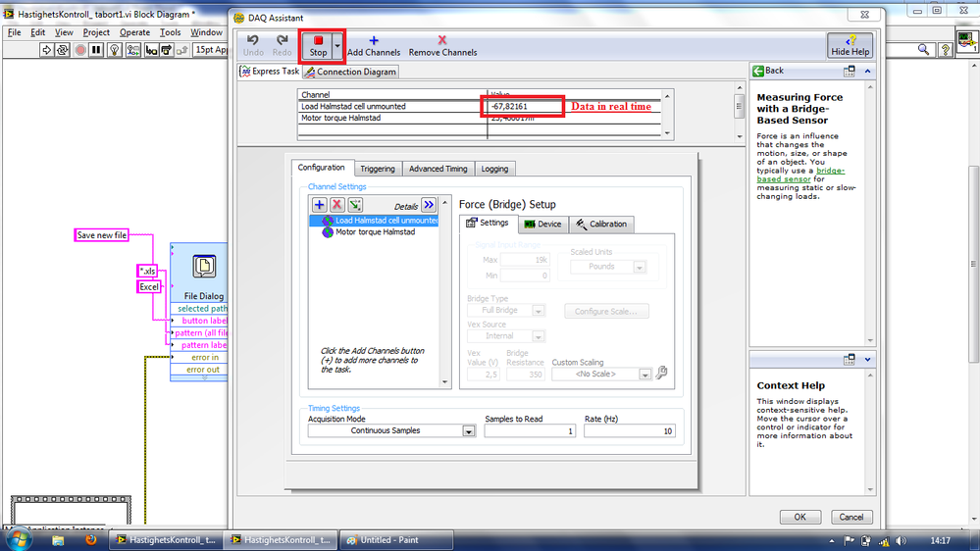Click the help pane layout icon beside Back
The width and height of the screenshot is (980, 551).
[849, 72]
